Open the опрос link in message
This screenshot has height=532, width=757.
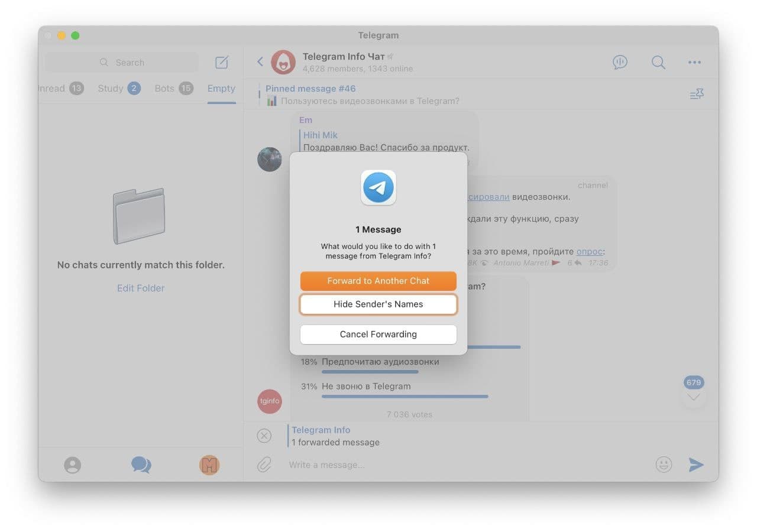pos(591,251)
